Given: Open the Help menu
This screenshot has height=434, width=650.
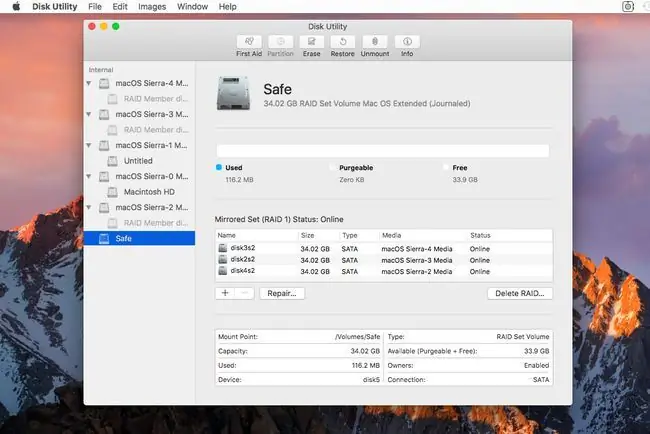Looking at the screenshot, I should pos(228,7).
